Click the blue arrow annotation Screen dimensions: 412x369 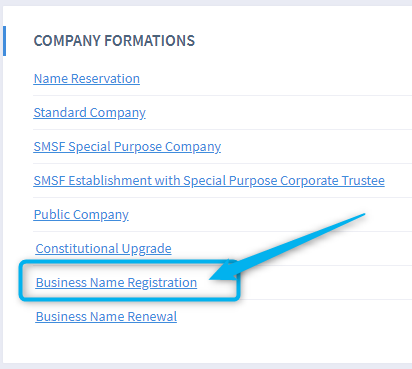[x=287, y=247]
